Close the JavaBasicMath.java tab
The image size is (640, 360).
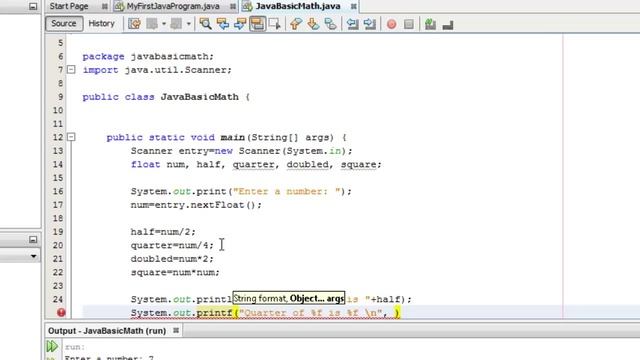[x=353, y=7]
